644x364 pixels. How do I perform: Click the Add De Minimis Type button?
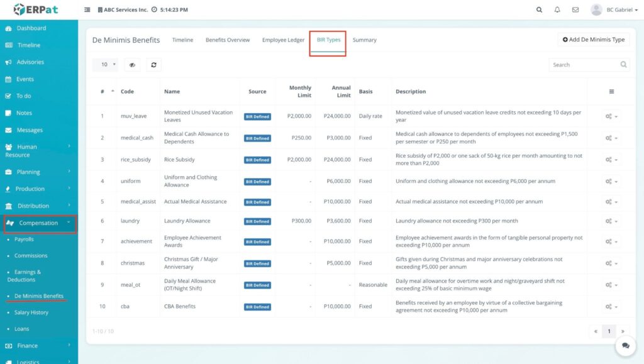[594, 40]
